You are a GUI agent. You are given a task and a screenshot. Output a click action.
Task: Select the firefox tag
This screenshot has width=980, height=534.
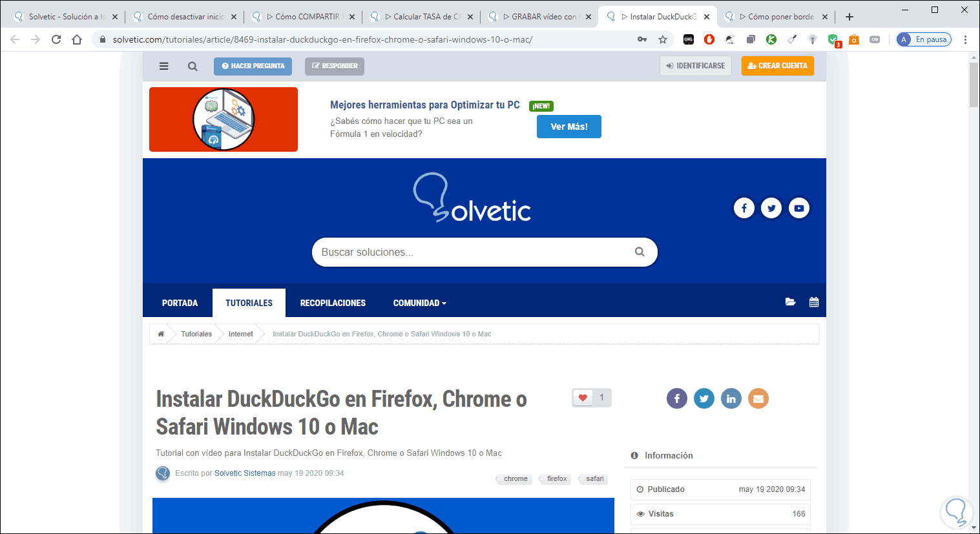click(x=556, y=478)
